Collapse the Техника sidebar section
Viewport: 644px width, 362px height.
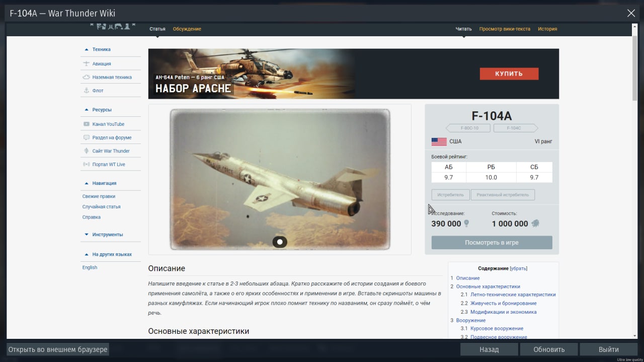87,49
